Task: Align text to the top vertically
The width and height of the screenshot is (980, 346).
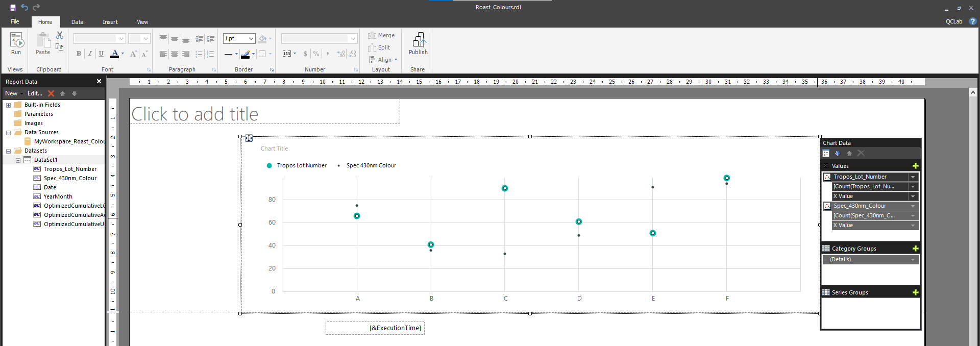Action: click(x=163, y=38)
